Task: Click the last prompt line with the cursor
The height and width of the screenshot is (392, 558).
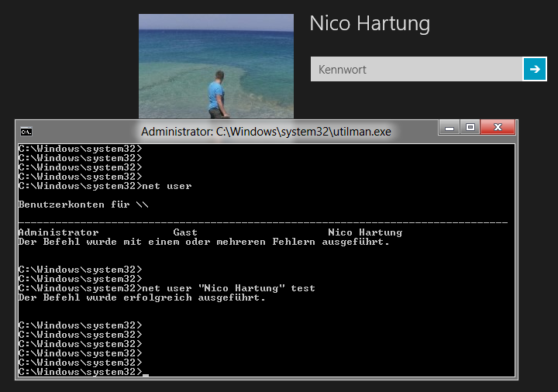Action: pyautogui.click(x=84, y=372)
